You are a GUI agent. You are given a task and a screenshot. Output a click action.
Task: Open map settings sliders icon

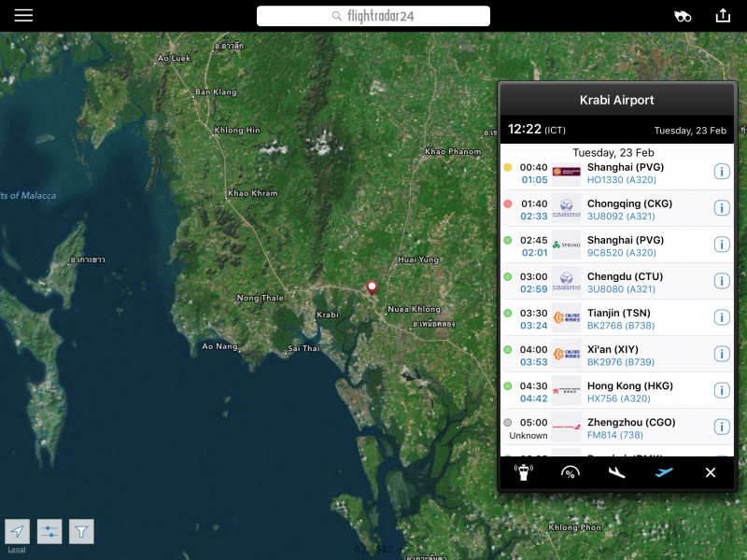coord(49,531)
